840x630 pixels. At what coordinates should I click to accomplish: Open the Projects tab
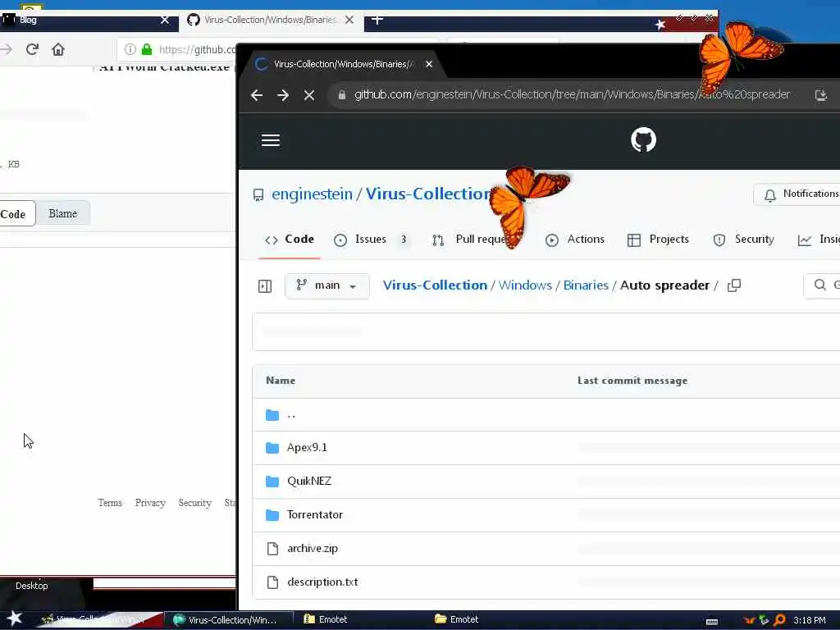[x=658, y=240]
